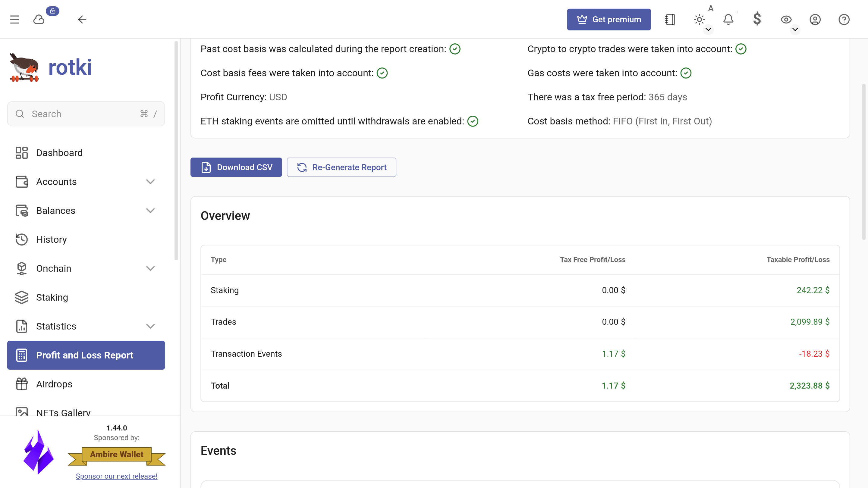The width and height of the screenshot is (868, 488).
Task: Click the Ambire purple logo
Action: pos(38,452)
